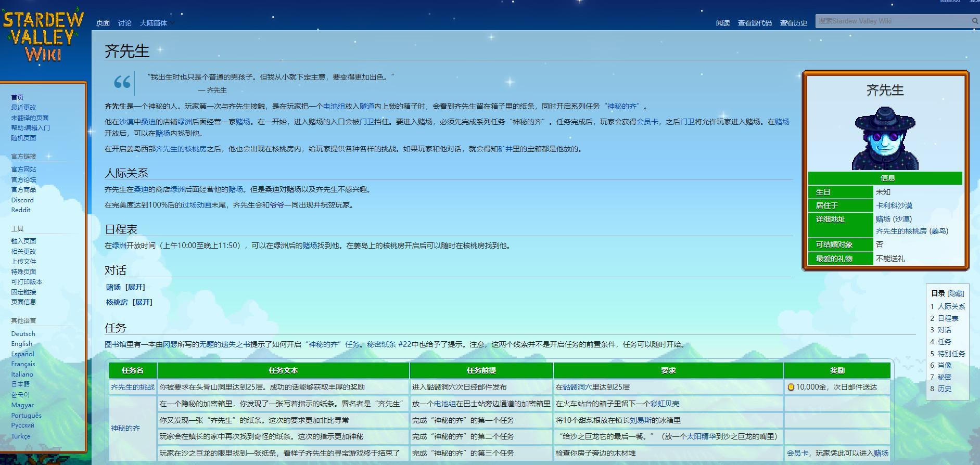Image resolution: width=980 pixels, height=465 pixels.
Task: Open 随机页面 in the sidebar
Action: pyautogui.click(x=23, y=138)
